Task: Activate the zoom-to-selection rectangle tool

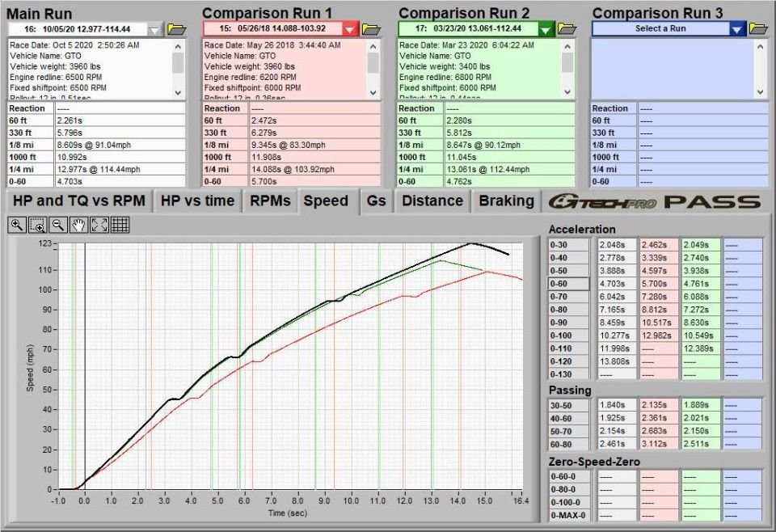Action: (37, 226)
